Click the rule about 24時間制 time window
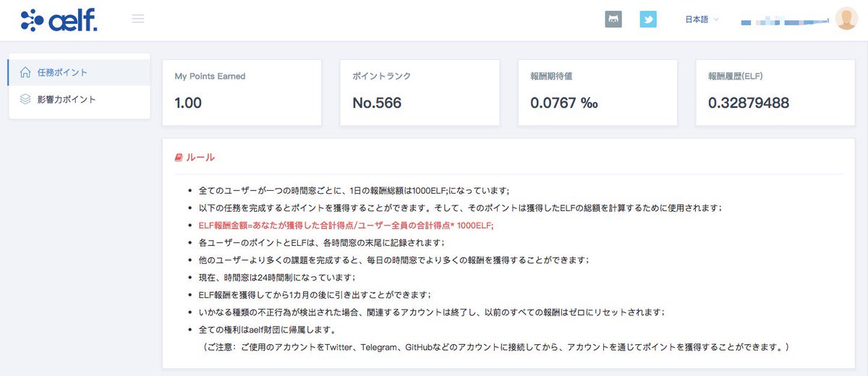The width and height of the screenshot is (868, 376). click(x=277, y=278)
